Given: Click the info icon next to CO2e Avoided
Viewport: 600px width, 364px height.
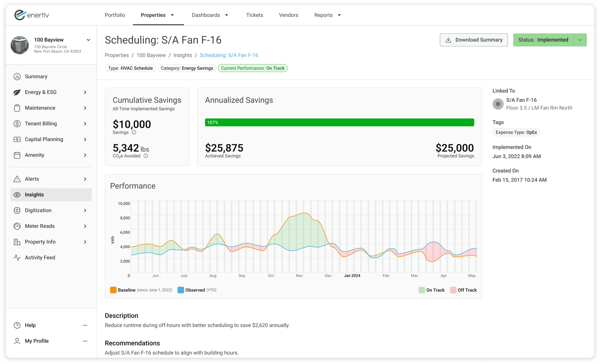Looking at the screenshot, I should point(146,156).
